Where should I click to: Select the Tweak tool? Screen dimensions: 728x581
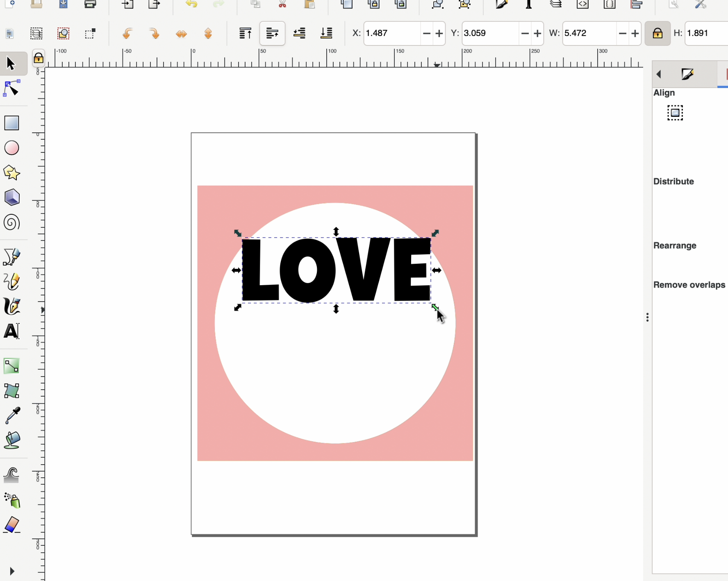11,475
